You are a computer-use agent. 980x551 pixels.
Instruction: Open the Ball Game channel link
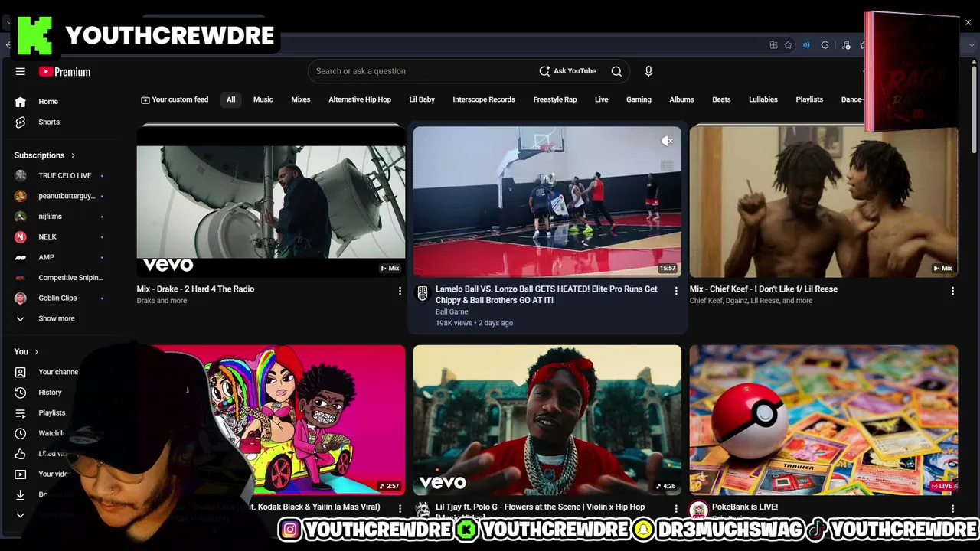point(452,311)
